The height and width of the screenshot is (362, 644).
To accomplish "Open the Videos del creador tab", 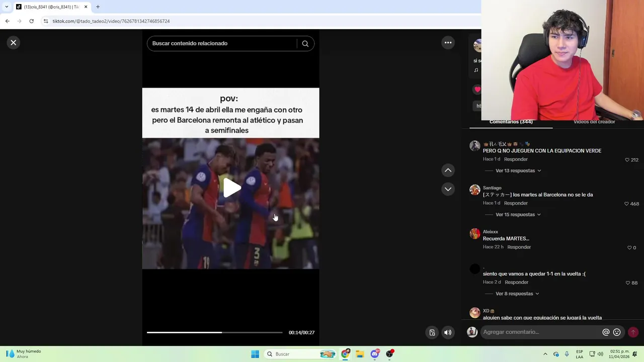I will coord(594,122).
